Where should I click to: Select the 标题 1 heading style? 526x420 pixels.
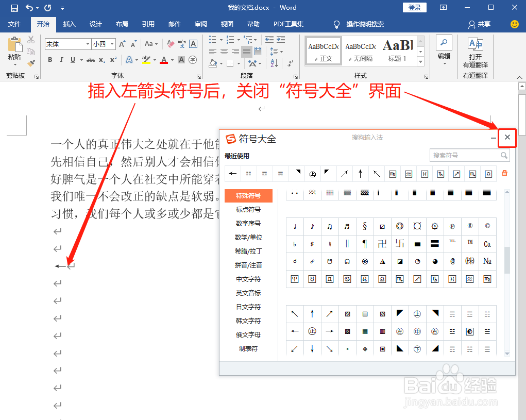click(398, 51)
